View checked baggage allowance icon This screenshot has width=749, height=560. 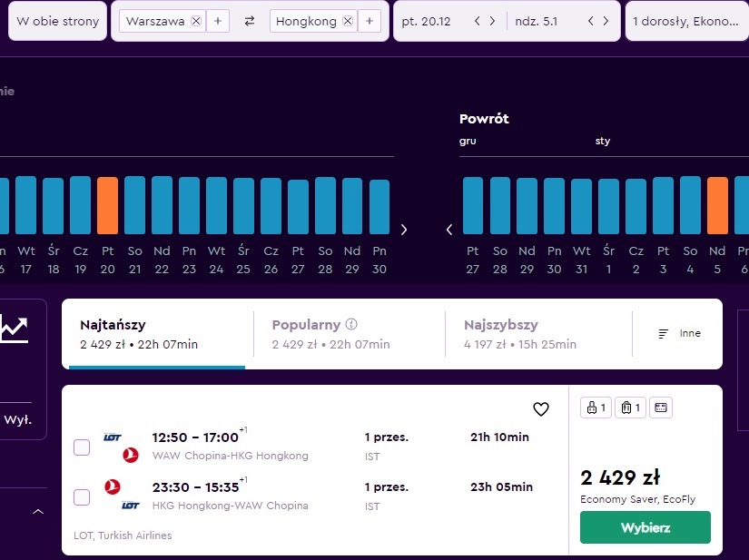[x=630, y=408]
